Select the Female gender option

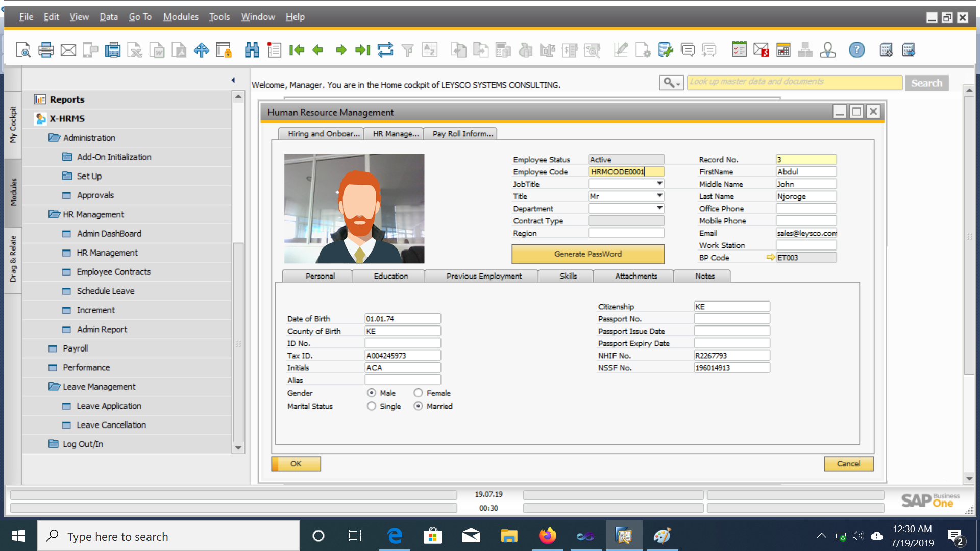point(419,393)
